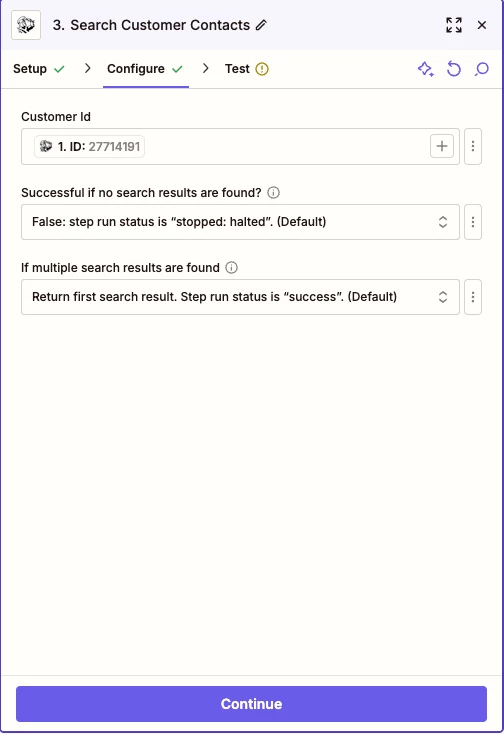Open the info tooltip for no search results
The width and height of the screenshot is (504, 734).
273,192
